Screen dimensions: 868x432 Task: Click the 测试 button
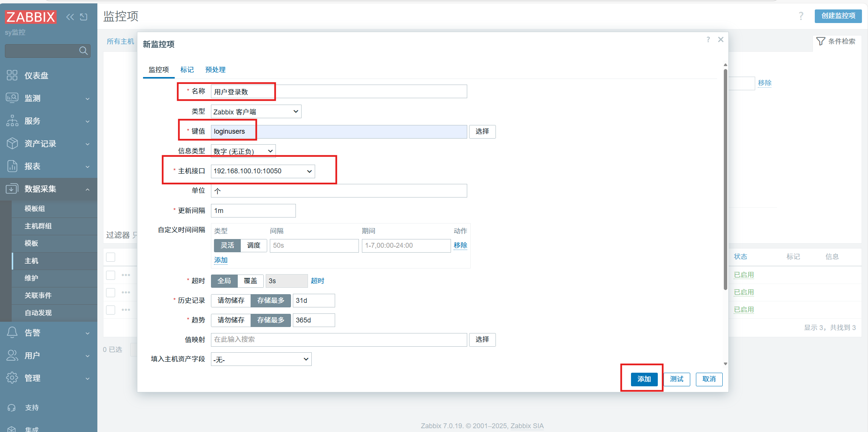coord(676,379)
